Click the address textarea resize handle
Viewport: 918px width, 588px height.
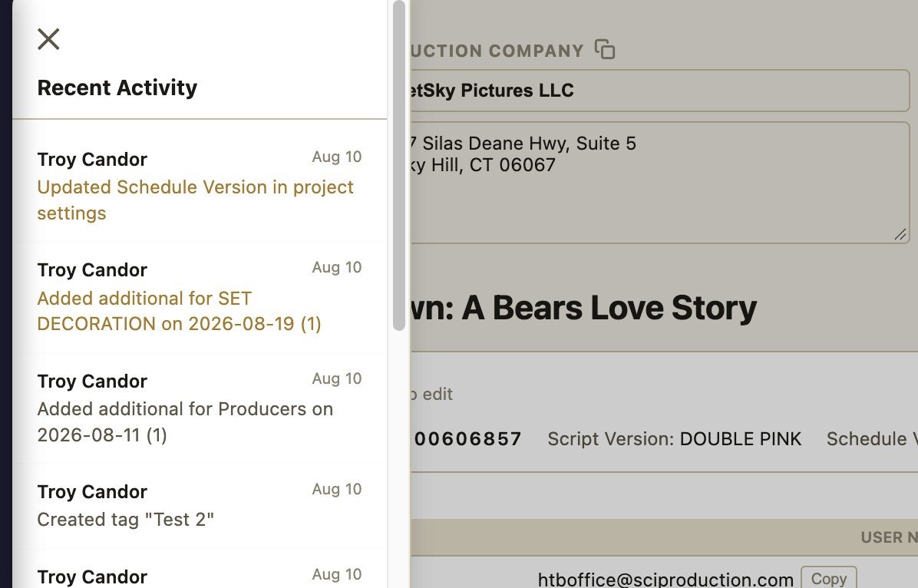(x=900, y=234)
